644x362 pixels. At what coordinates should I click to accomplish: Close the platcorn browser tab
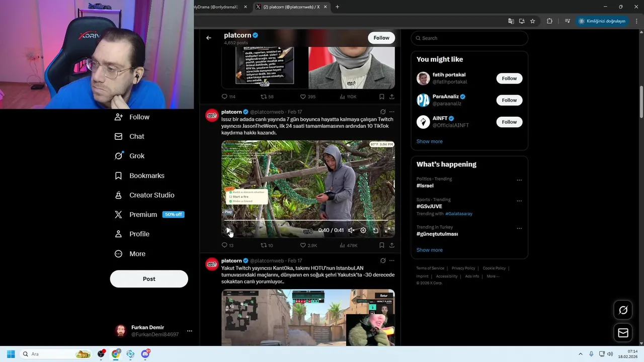[x=326, y=7]
